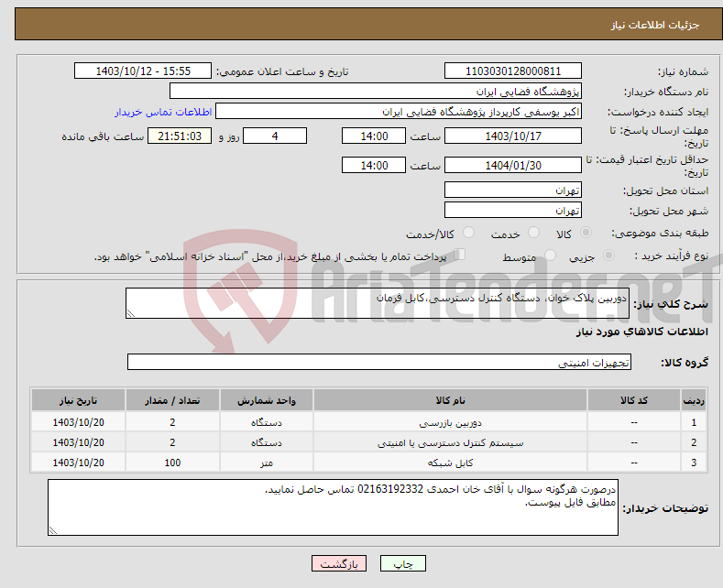
Task: Click the goods group field تجهیزات امنیتی
Action: 379,362
